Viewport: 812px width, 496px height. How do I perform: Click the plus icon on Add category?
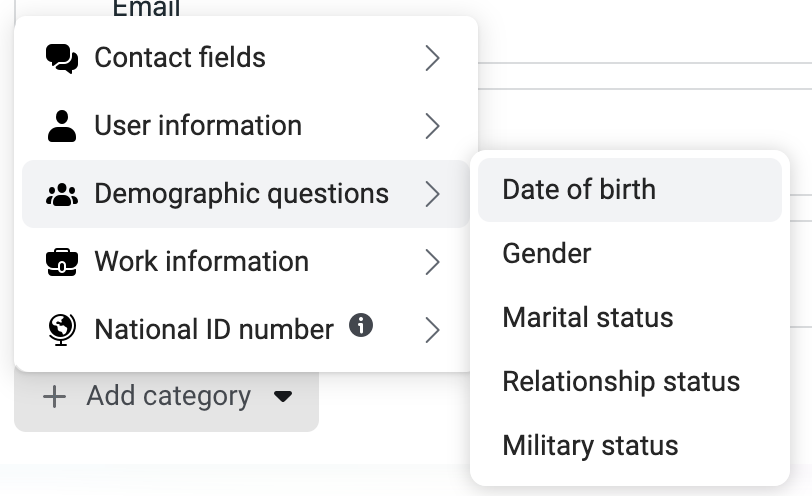54,397
